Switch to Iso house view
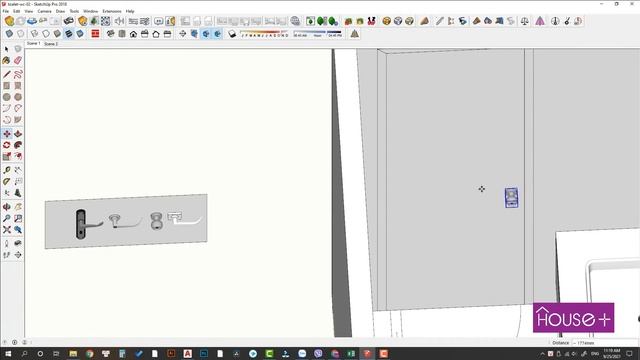The height and width of the screenshot is (360, 640). tap(110, 34)
